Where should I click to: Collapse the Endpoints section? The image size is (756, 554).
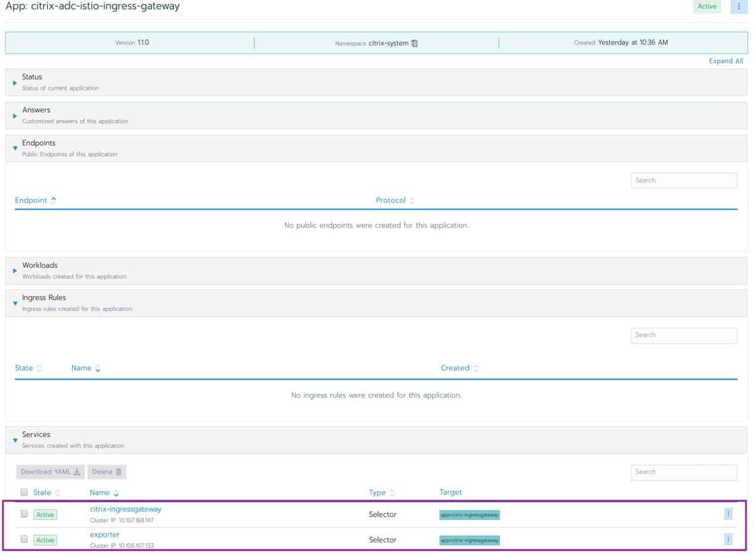point(15,148)
